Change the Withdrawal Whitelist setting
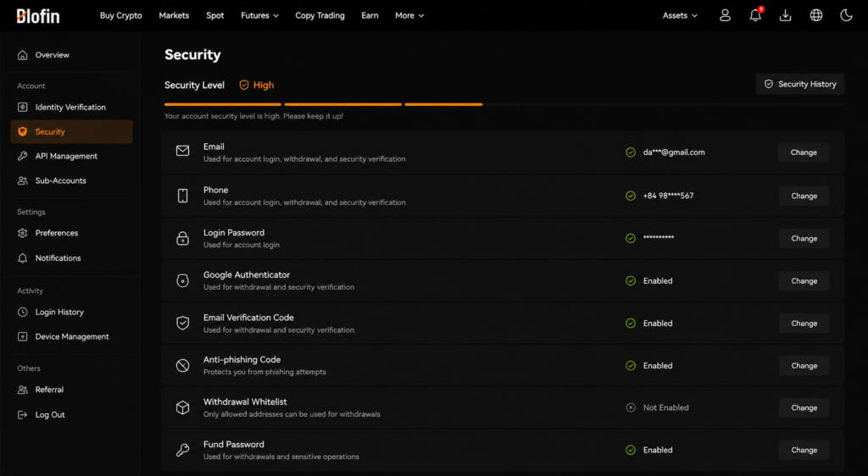The width and height of the screenshot is (868, 476). [804, 407]
